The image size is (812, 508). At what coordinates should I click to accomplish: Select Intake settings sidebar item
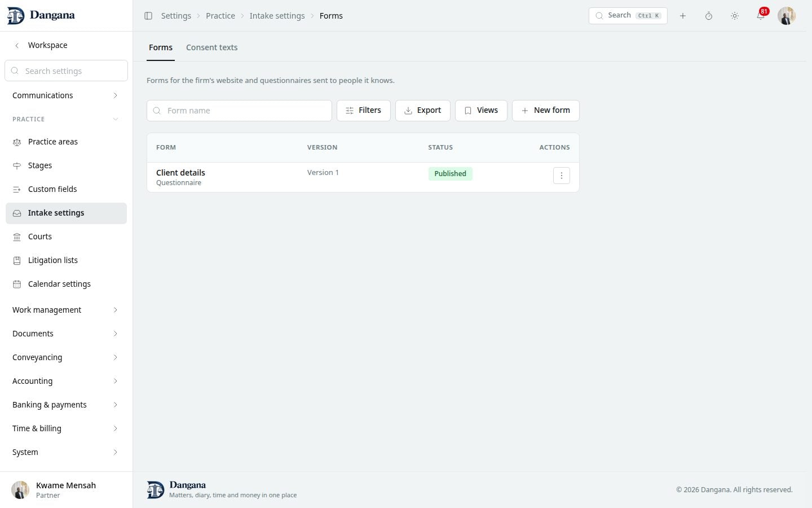[x=66, y=213]
